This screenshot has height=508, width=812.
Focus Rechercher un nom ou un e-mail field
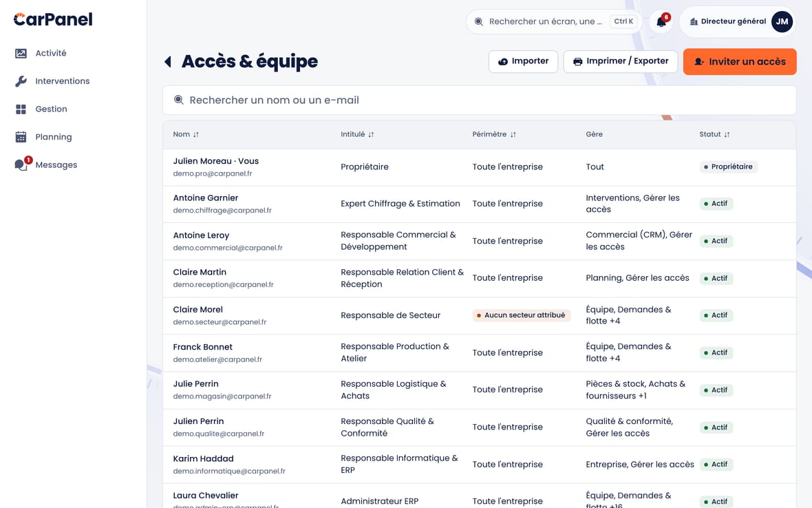pyautogui.click(x=479, y=100)
